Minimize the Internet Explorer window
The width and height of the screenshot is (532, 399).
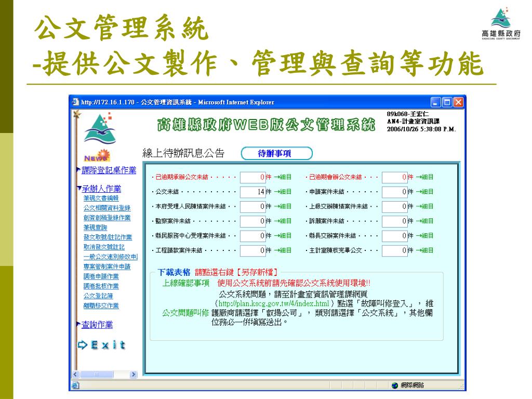tap(436, 102)
